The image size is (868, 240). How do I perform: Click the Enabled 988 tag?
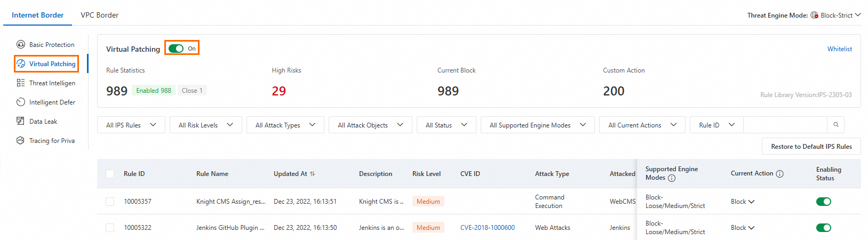click(x=154, y=91)
